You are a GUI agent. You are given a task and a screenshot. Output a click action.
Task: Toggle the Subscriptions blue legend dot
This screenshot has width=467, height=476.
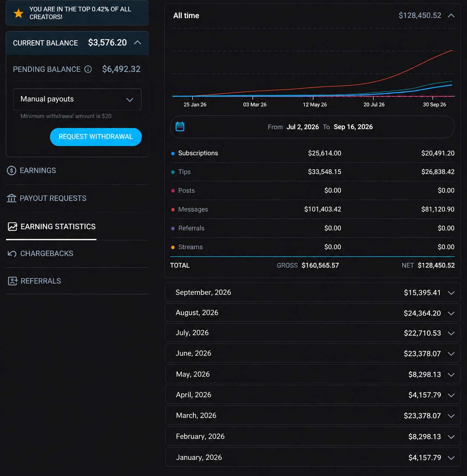(x=173, y=153)
